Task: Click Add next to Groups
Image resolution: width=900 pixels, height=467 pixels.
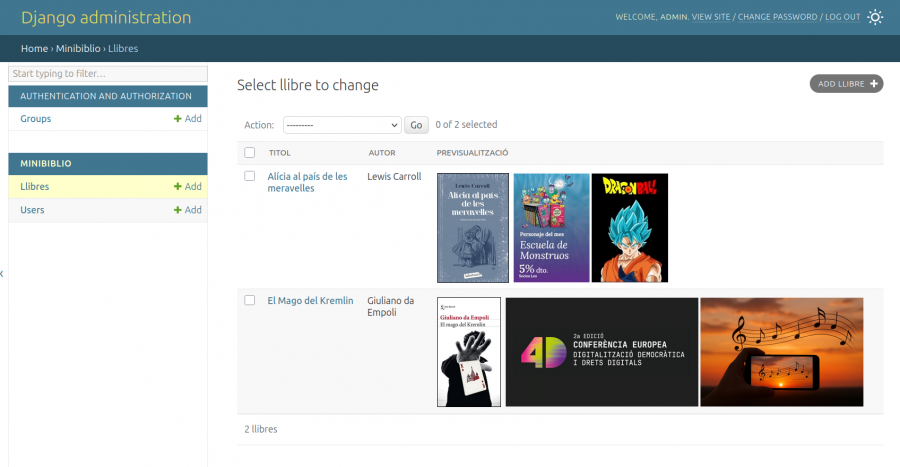Action: click(x=188, y=119)
